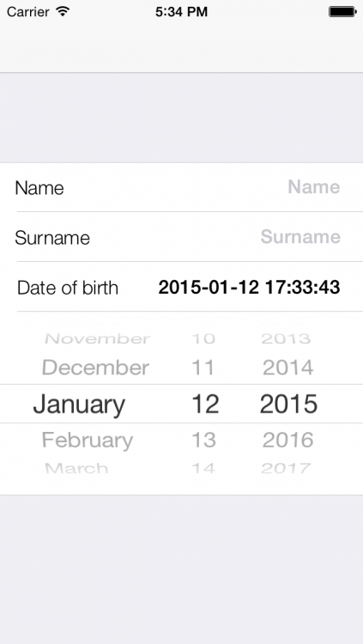This screenshot has height=644, width=363.
Task: Tap the Wi-Fi status icon
Action: click(x=63, y=11)
